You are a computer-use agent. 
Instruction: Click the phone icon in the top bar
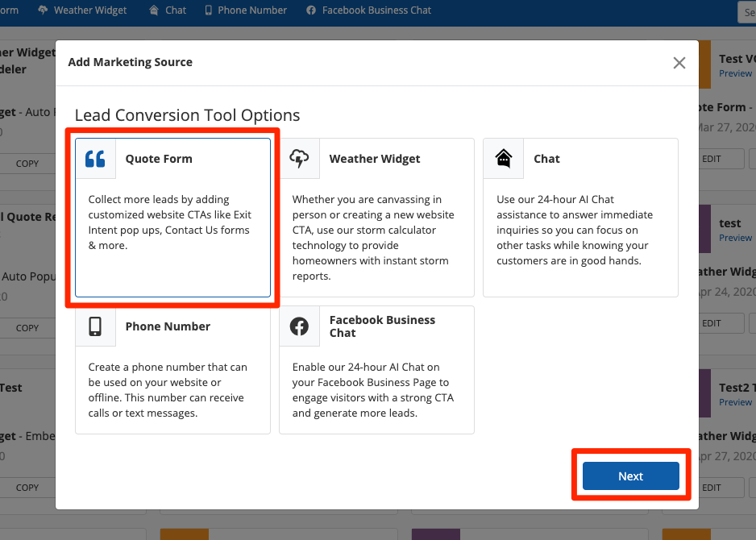pyautogui.click(x=209, y=10)
